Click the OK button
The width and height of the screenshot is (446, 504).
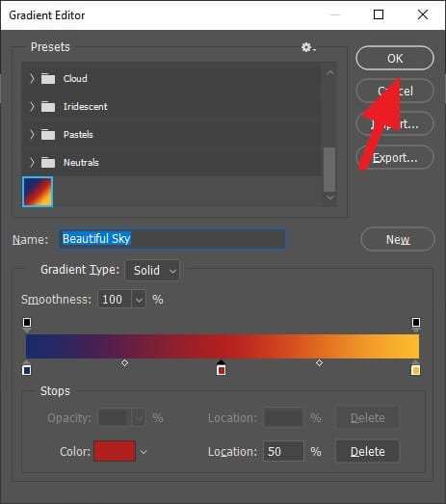tap(395, 58)
